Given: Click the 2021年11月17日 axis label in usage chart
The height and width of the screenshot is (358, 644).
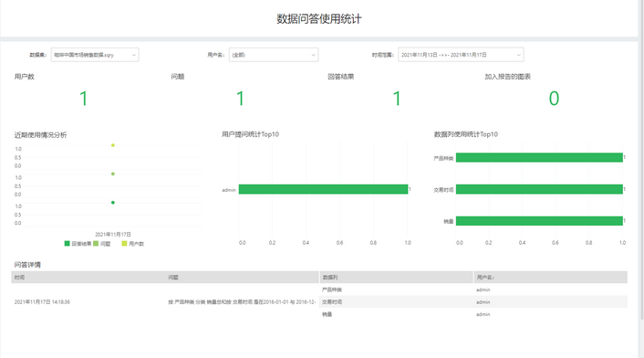Looking at the screenshot, I should coord(113,235).
